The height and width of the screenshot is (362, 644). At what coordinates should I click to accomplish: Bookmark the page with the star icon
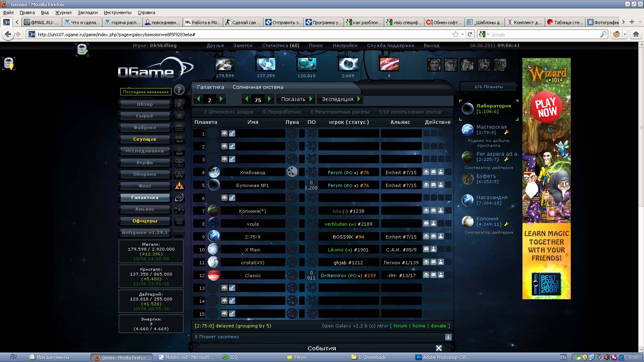point(456,34)
